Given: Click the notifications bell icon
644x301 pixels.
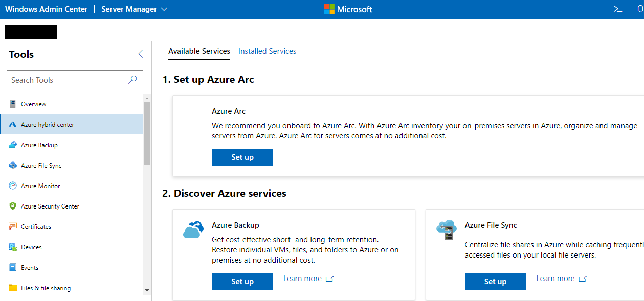Looking at the screenshot, I should pyautogui.click(x=640, y=9).
